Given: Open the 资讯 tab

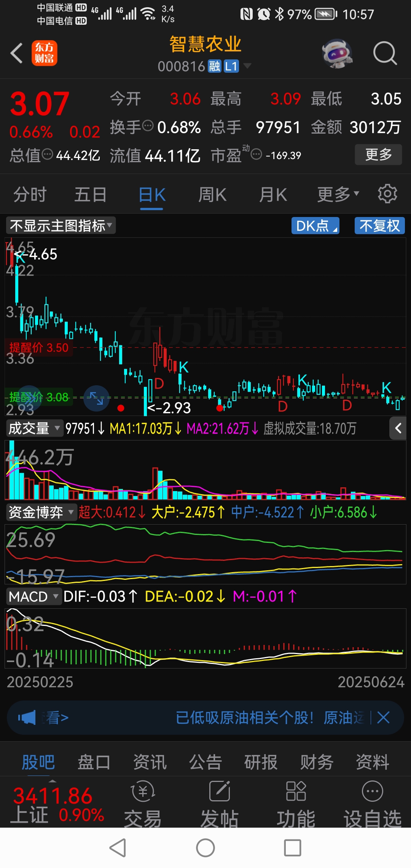Looking at the screenshot, I should coord(150,762).
